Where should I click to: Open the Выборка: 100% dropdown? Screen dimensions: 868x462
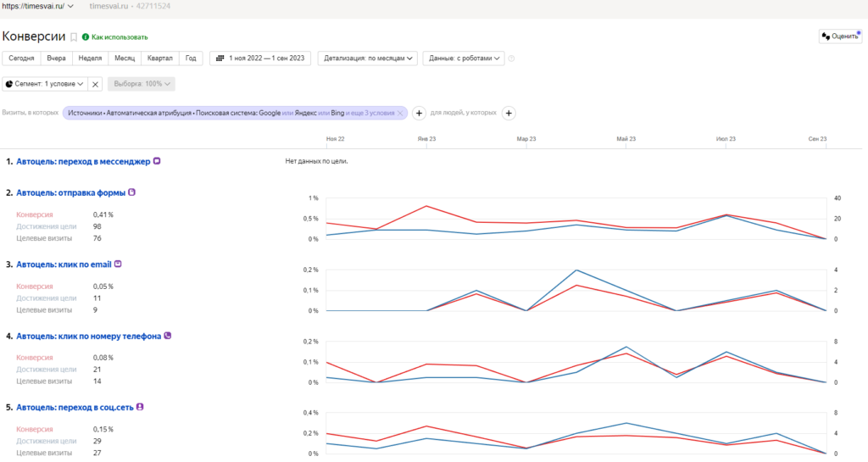(142, 84)
